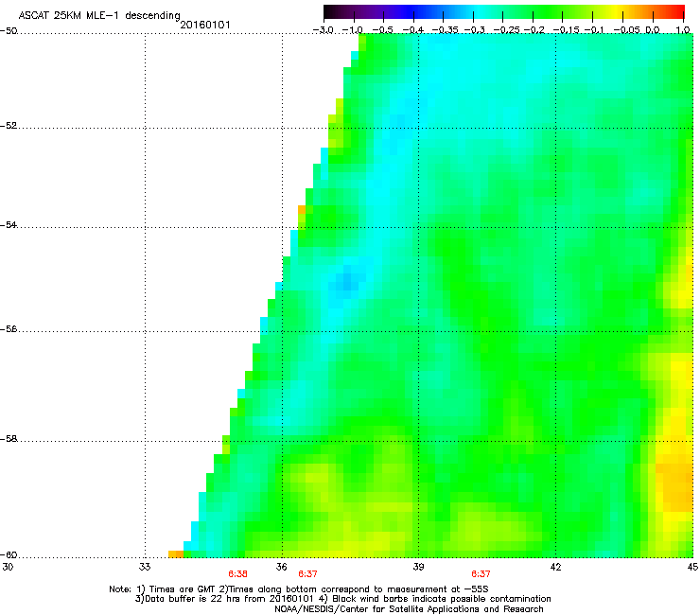This screenshot has width=700, height=615.
Task: Click the red time stamp 6:38
Action: point(237,574)
